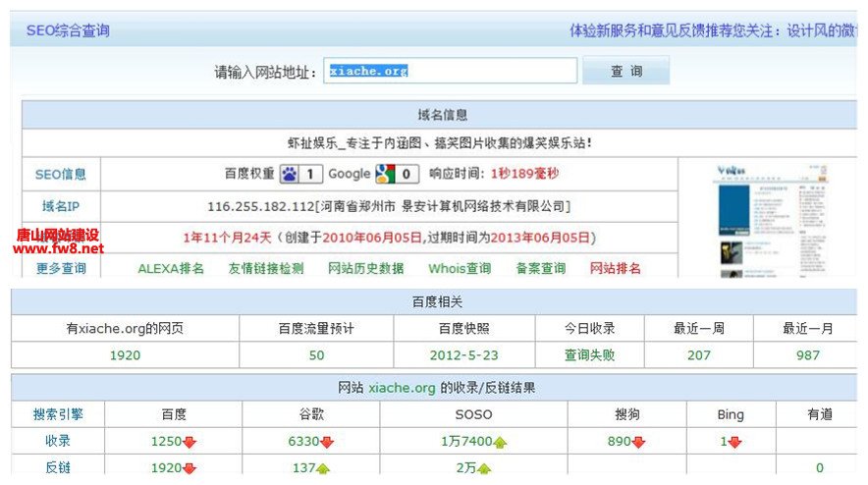Click into the website address input field
Image resolution: width=868 pixels, height=485 pixels.
[x=450, y=72]
